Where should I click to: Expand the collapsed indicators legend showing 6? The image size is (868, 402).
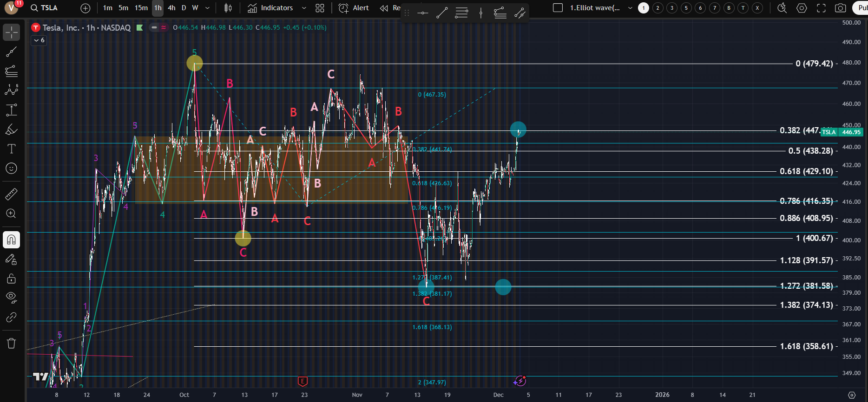[x=39, y=40]
